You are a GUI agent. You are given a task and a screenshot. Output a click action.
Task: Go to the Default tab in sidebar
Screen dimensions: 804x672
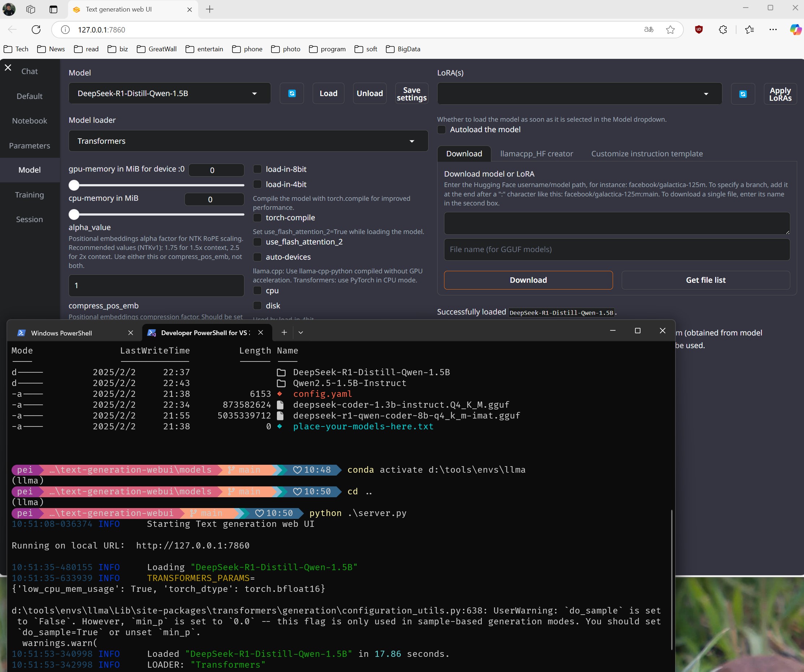click(x=30, y=96)
